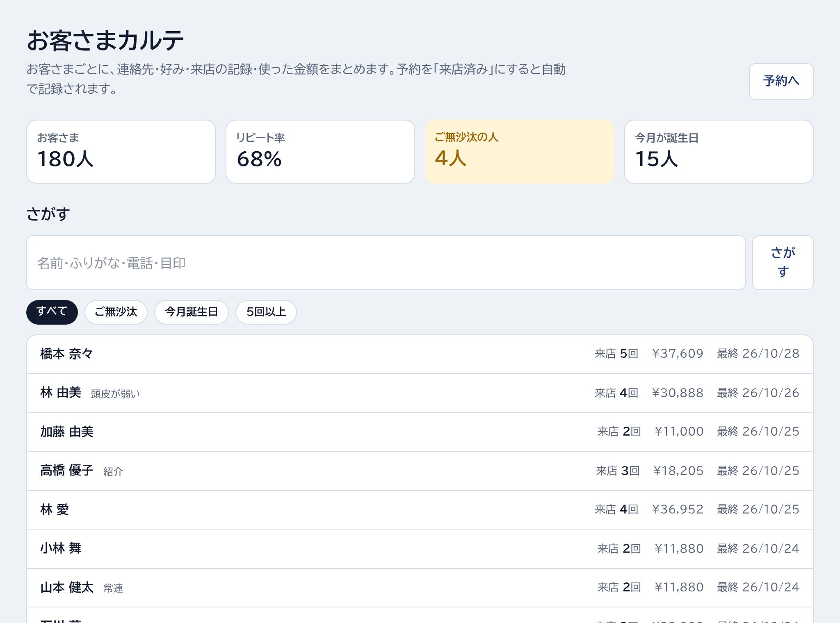840x623 pixels.
Task: Open customer 高橋 優子
Action: 420,471
